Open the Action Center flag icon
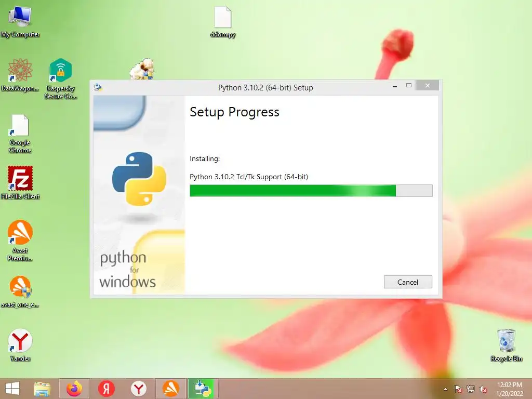532x399 pixels. tap(458, 389)
